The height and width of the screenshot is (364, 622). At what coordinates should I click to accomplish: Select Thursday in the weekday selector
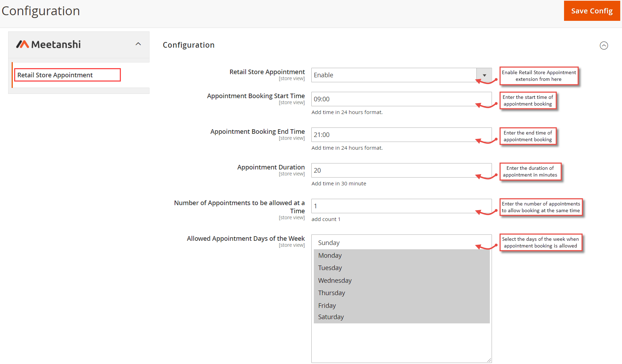pyautogui.click(x=331, y=293)
